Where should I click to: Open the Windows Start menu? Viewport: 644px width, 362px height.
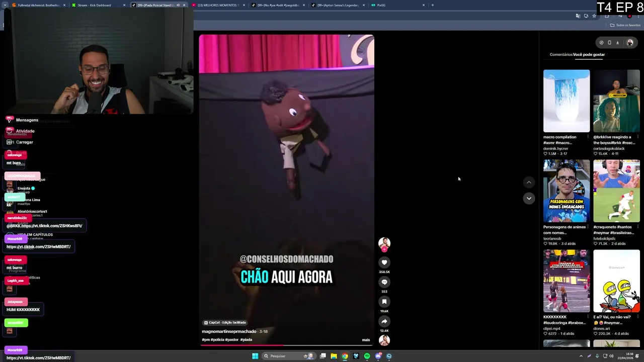[255, 356]
